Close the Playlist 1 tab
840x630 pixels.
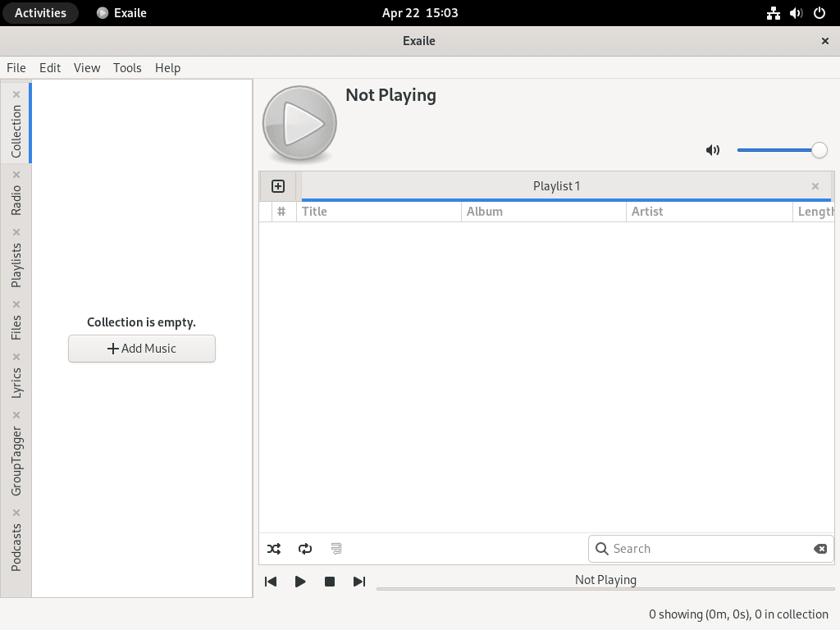(x=815, y=186)
